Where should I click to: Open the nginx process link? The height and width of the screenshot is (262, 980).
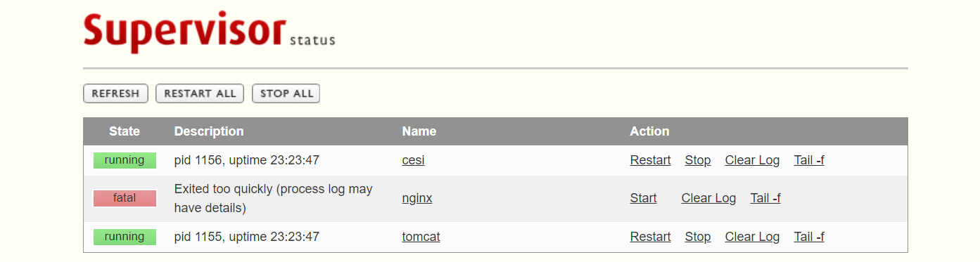(417, 198)
